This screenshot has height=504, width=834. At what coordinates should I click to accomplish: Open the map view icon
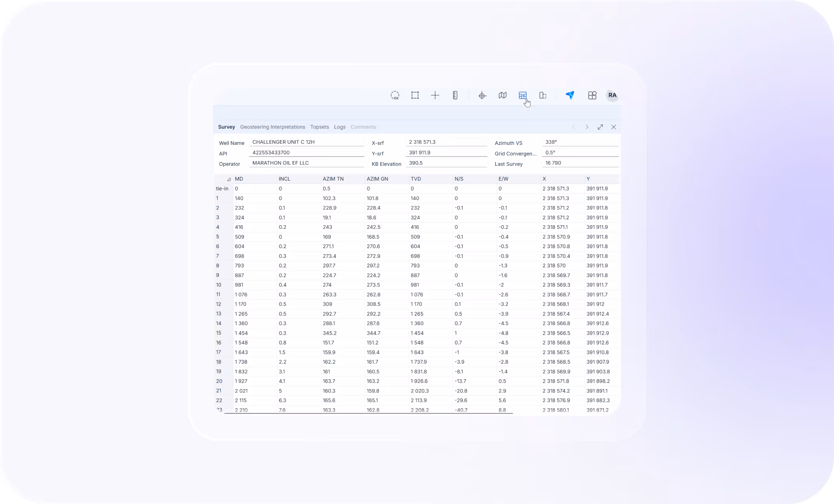tap(502, 95)
